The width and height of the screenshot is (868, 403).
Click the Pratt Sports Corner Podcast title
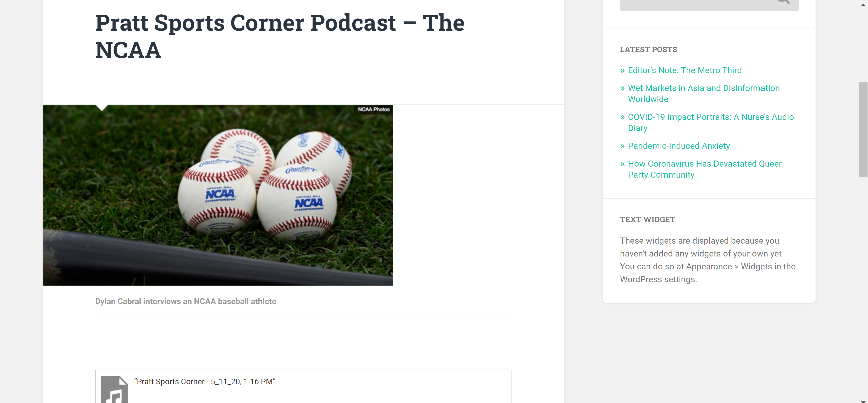coord(280,36)
